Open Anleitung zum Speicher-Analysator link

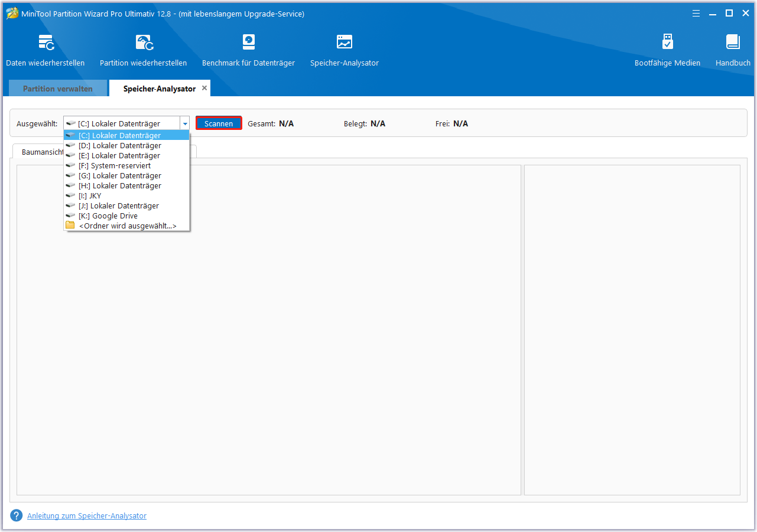[x=87, y=515]
